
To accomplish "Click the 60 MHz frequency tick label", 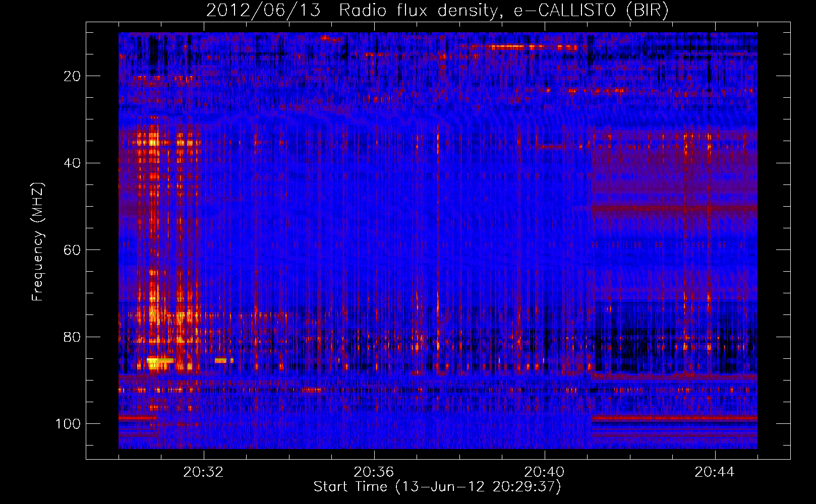I will pos(73,250).
